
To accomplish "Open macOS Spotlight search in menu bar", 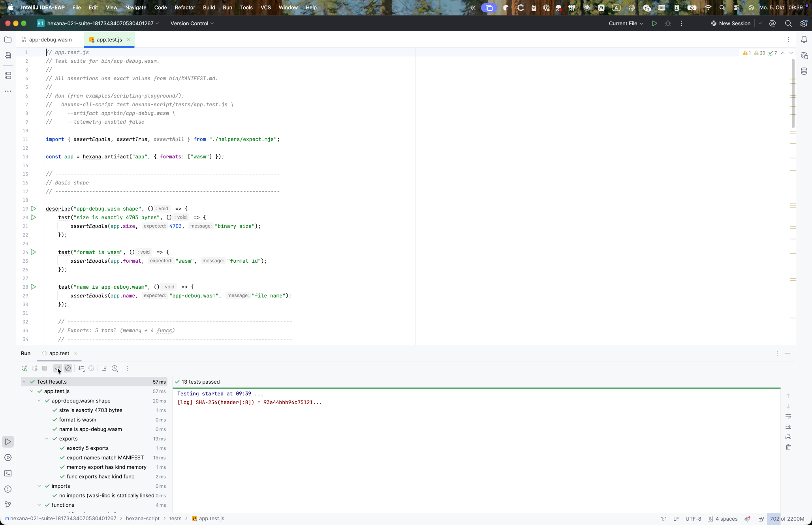I will (x=722, y=8).
